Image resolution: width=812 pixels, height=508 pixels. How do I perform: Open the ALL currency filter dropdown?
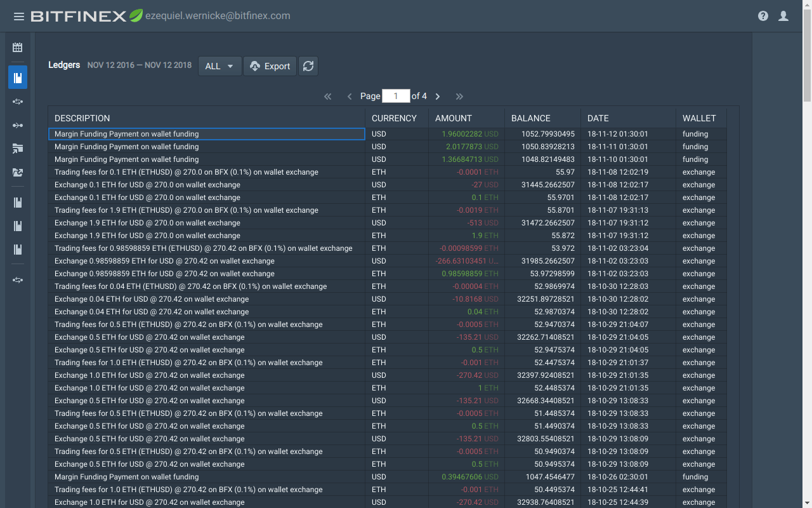coord(219,65)
